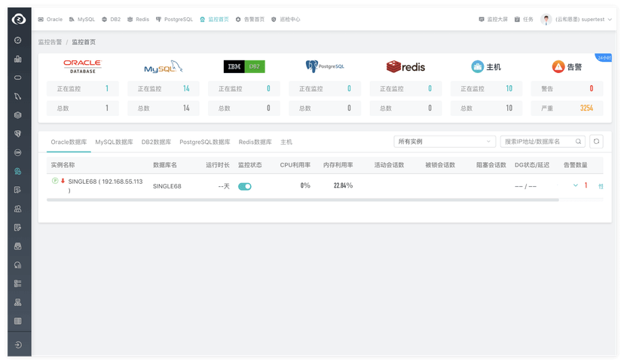624x364 pixels.
Task: Open the Redis top navigation item
Action: tap(138, 19)
